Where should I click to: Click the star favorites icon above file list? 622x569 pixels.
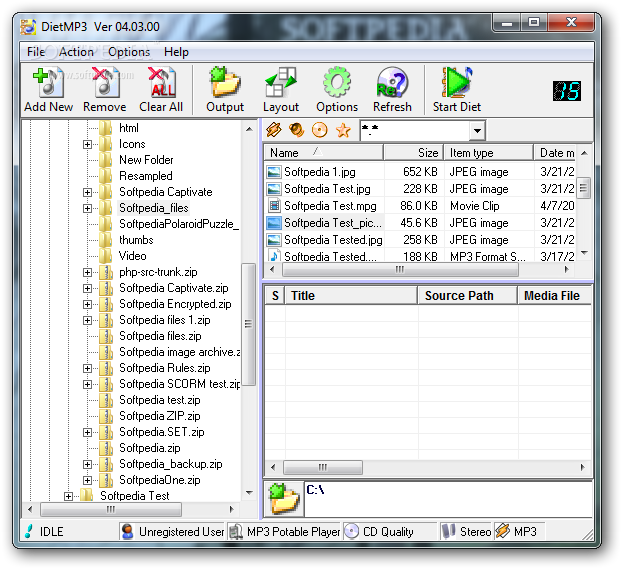tap(343, 130)
